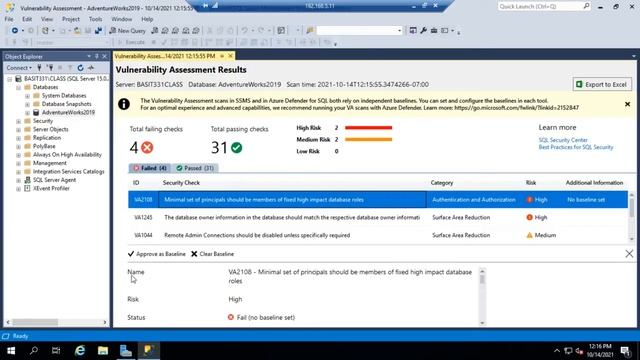
Task: Open Internet Explorer from taskbar
Action: click(80, 351)
